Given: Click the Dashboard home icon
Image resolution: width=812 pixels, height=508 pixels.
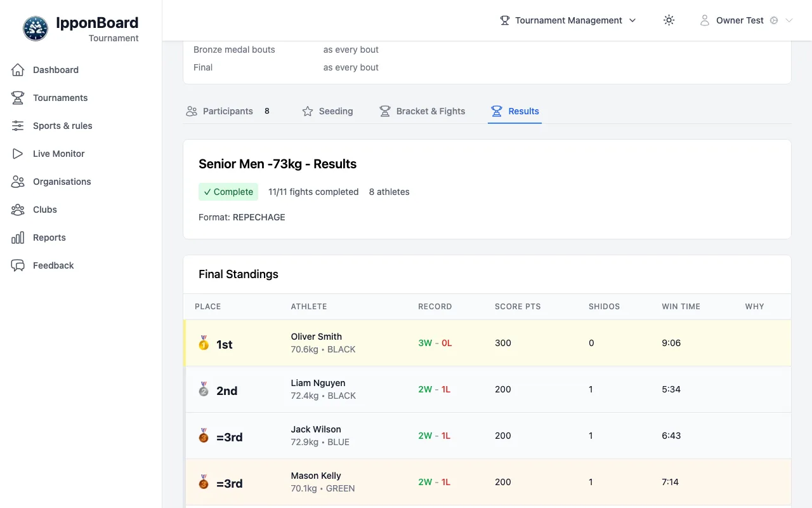Looking at the screenshot, I should pyautogui.click(x=18, y=70).
